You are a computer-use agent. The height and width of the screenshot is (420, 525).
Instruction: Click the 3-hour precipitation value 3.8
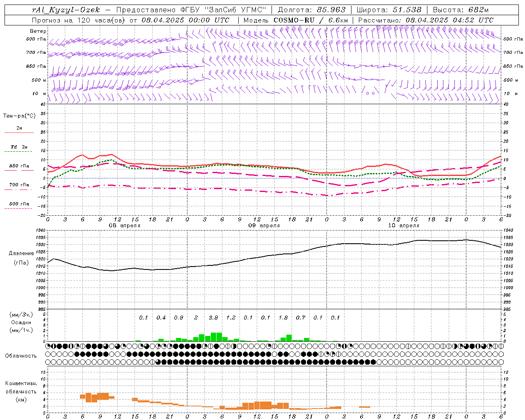(213, 318)
